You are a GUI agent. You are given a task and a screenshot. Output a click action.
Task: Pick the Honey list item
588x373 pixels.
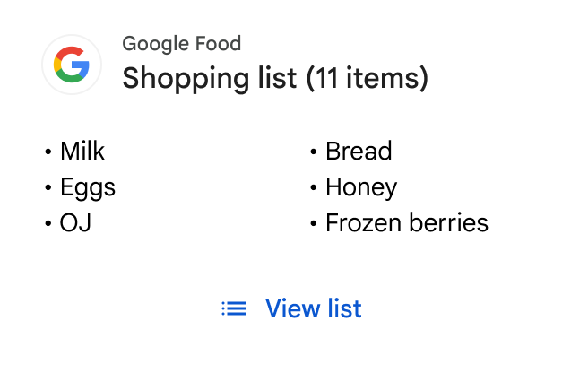360,187
